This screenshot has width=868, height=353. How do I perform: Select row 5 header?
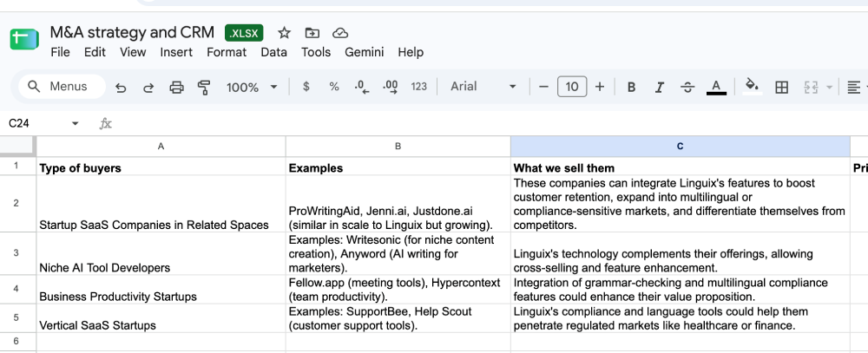16,317
